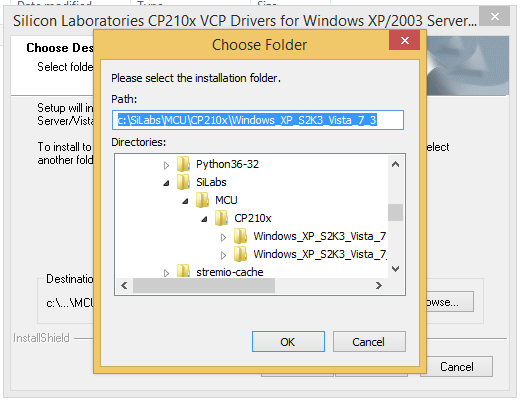
Task: Collapse the SiLabs folder node
Action: pos(166,183)
